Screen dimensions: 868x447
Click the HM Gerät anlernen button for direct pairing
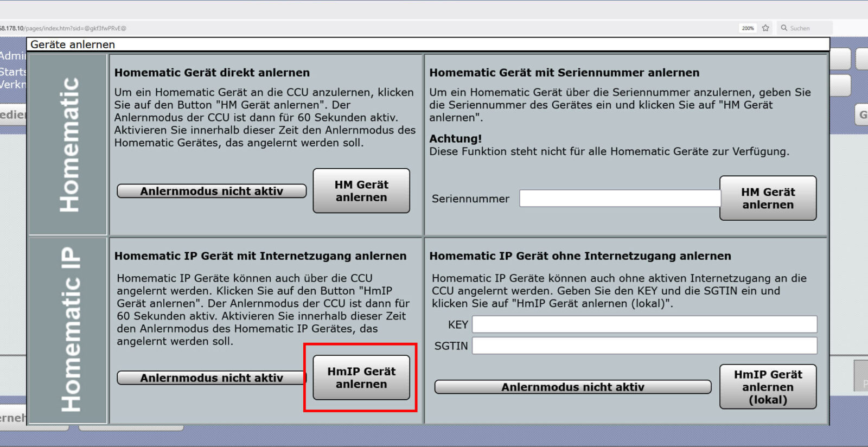pyautogui.click(x=361, y=191)
